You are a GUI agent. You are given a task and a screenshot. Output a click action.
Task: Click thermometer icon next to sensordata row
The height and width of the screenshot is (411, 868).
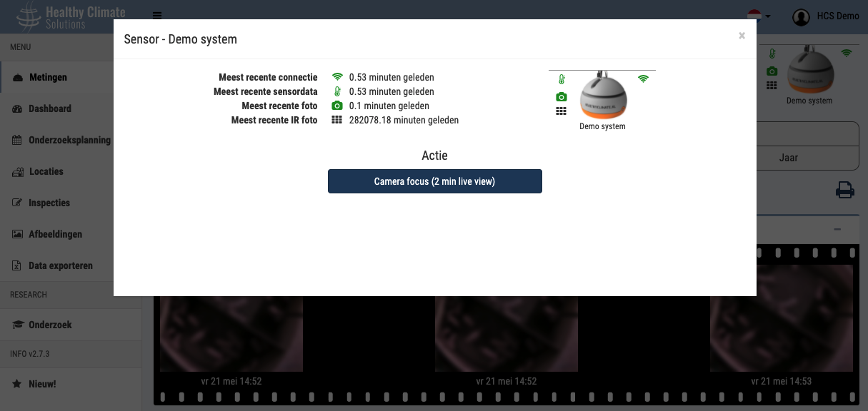337,91
